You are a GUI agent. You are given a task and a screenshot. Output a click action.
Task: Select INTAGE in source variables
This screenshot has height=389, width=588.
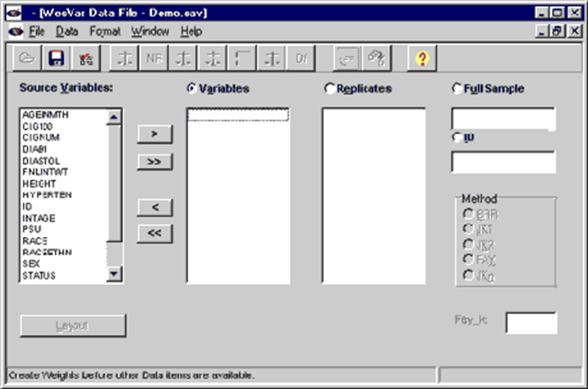(38, 218)
